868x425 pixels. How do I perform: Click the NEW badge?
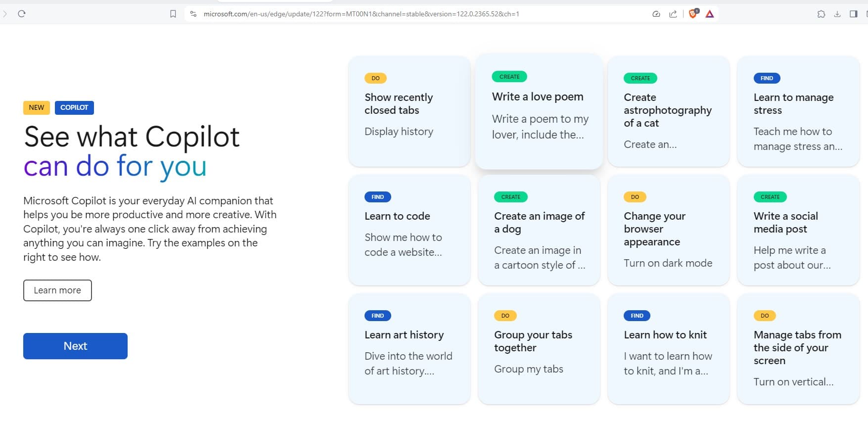click(37, 107)
